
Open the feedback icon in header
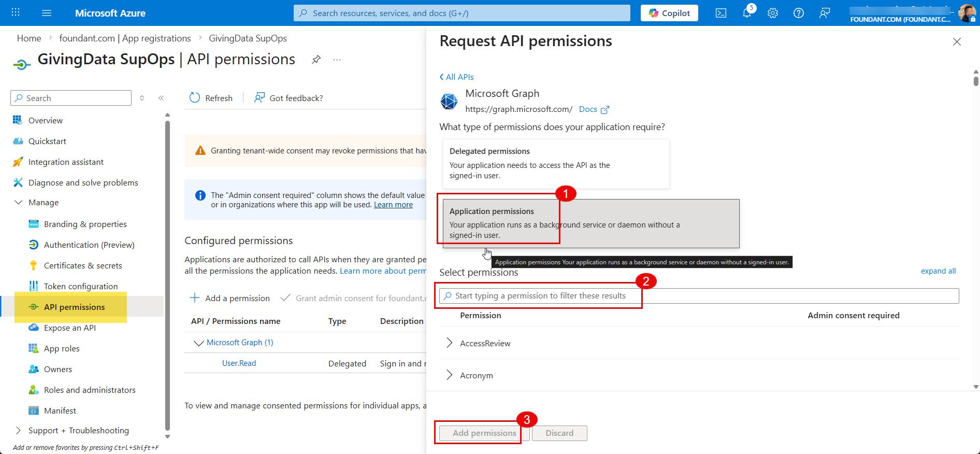point(825,13)
